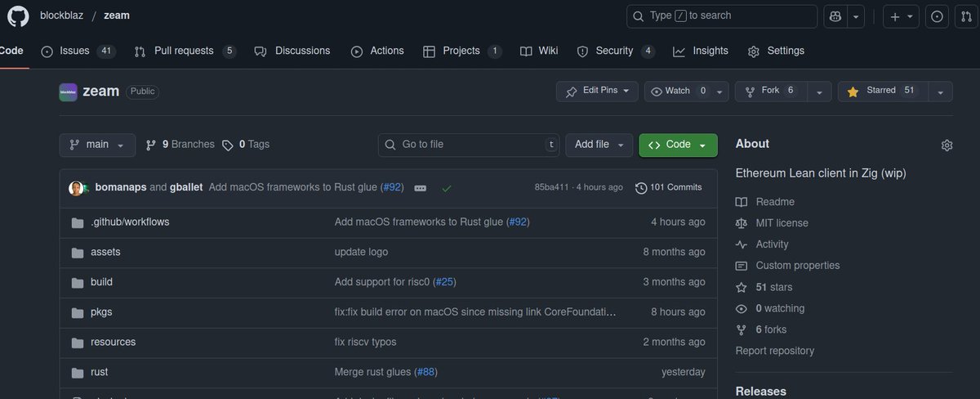Open the Copilot icon in header
Image resolution: width=980 pixels, height=399 pixels.
[x=835, y=16]
